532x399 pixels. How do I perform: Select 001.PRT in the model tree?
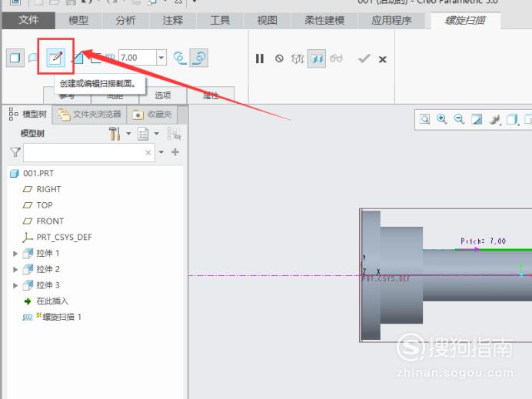tap(32, 174)
